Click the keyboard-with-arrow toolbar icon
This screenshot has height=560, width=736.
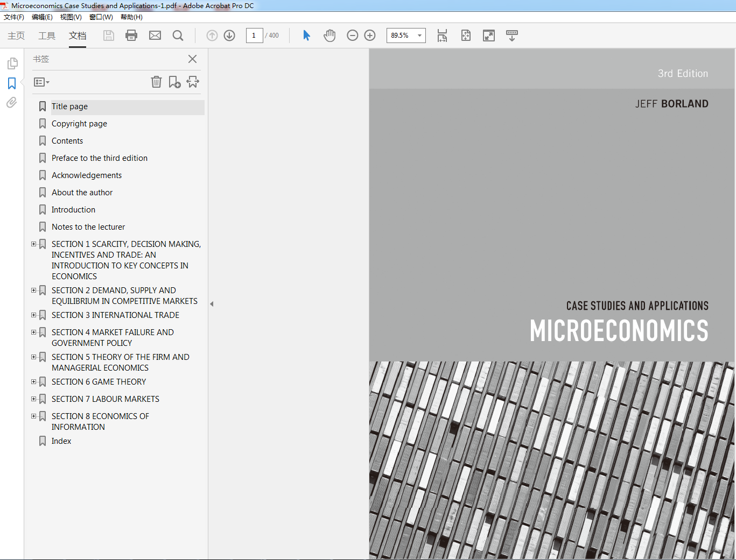tap(512, 36)
